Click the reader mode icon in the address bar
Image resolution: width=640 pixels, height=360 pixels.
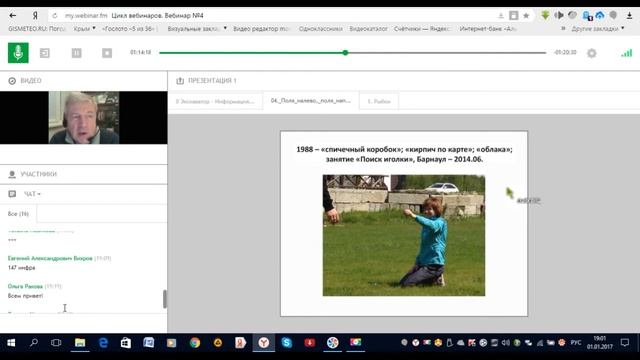[x=513, y=16]
